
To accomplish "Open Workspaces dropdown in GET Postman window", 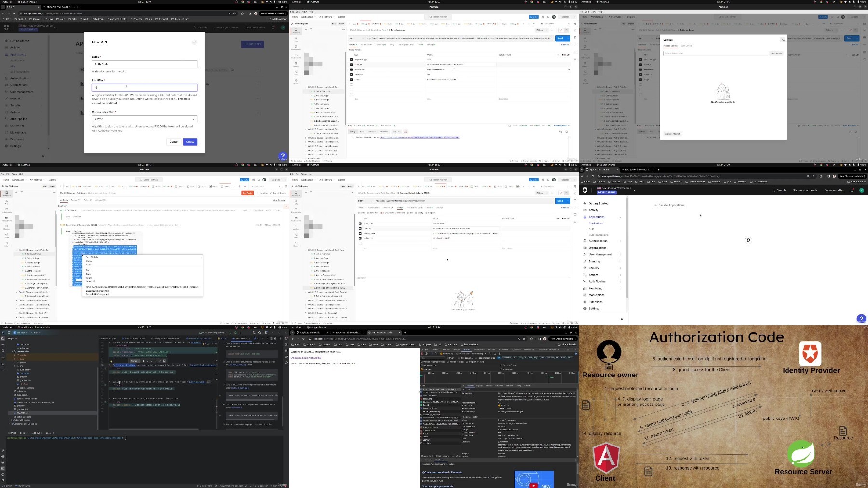I will point(308,17).
